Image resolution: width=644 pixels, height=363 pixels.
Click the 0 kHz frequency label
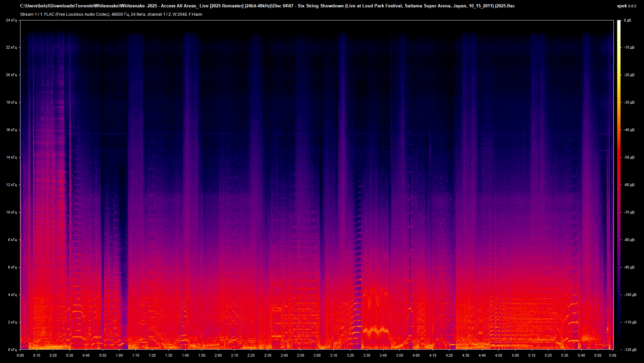[x=12, y=350]
